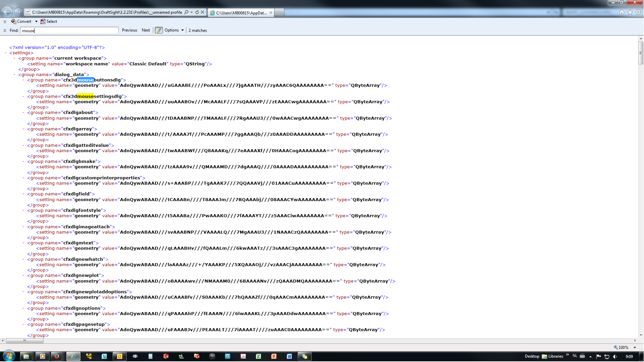
Task: Open the Windows Start menu
Action: tap(9, 356)
